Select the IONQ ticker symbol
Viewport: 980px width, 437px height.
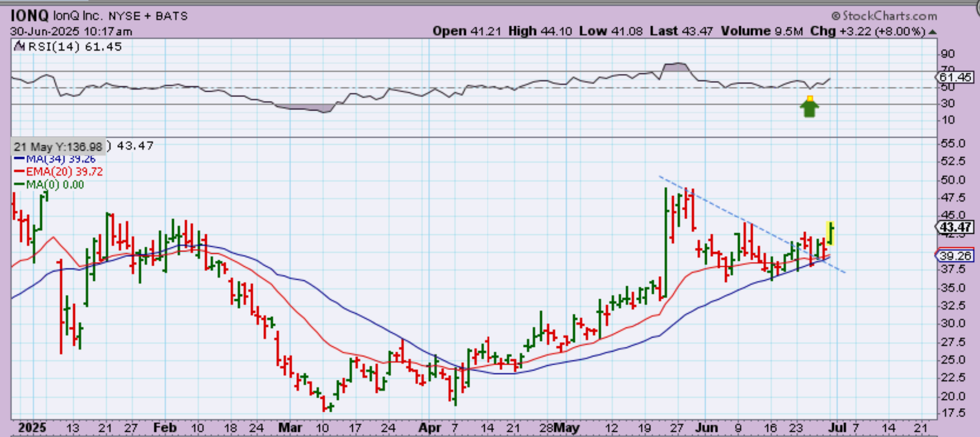coord(29,16)
